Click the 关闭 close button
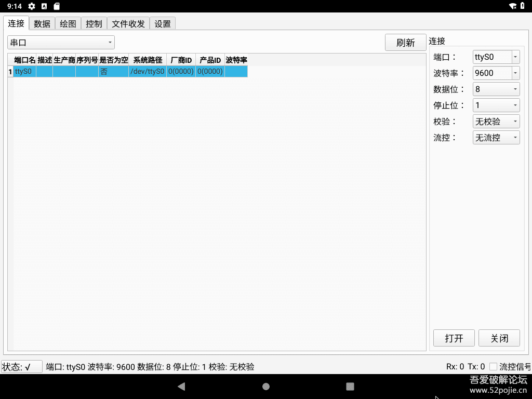532x399 pixels. click(x=499, y=338)
